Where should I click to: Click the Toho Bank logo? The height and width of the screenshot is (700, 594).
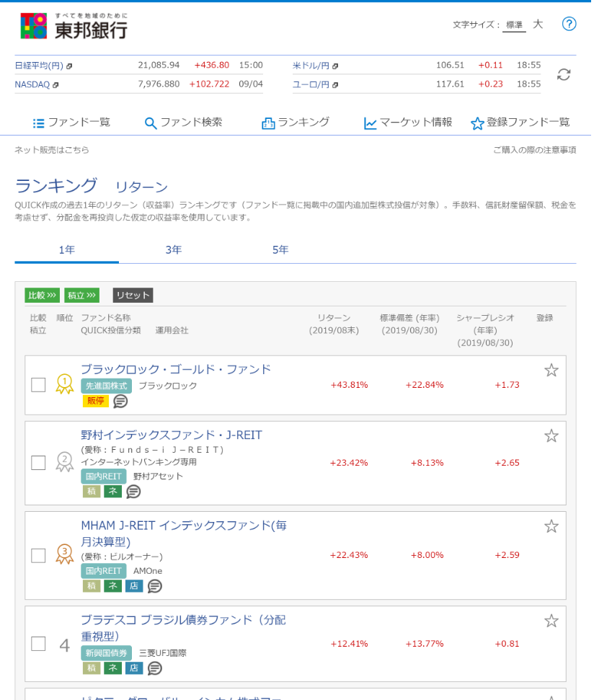click(x=74, y=26)
